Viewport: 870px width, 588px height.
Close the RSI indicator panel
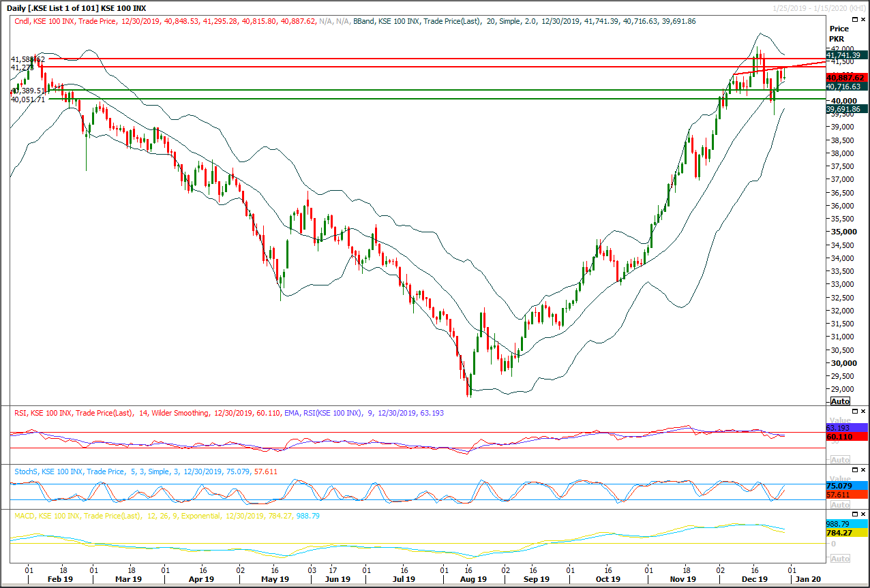[863, 410]
